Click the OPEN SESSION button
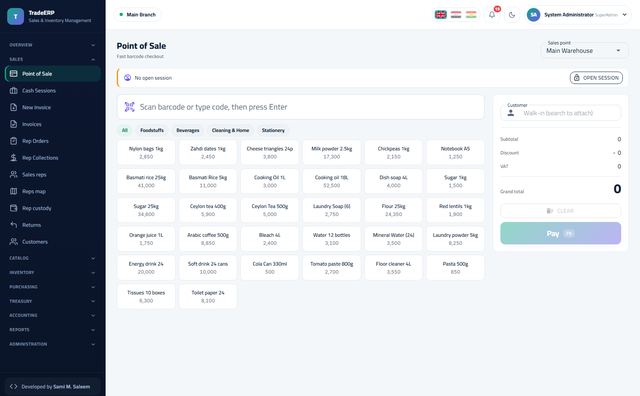640x396 pixels. (596, 78)
